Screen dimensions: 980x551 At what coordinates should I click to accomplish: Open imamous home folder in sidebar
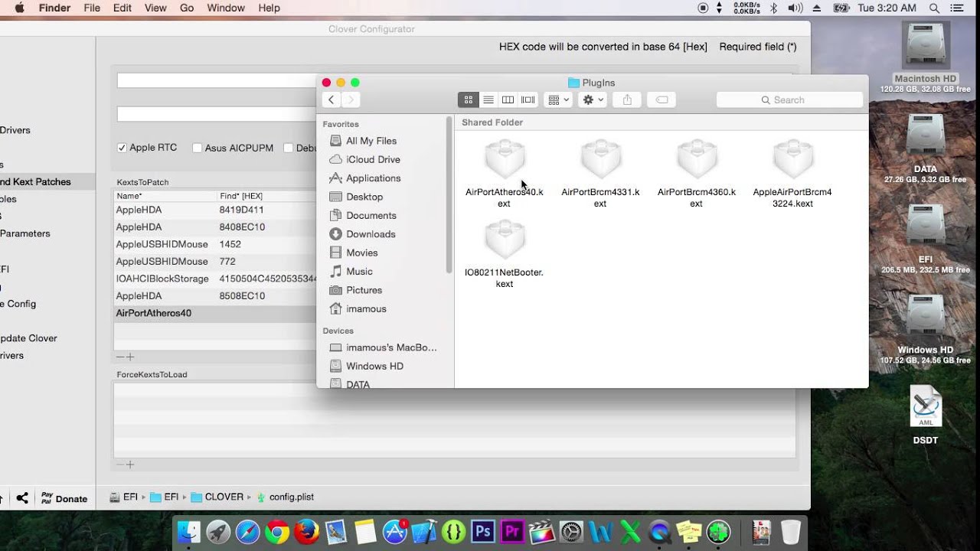[366, 309]
